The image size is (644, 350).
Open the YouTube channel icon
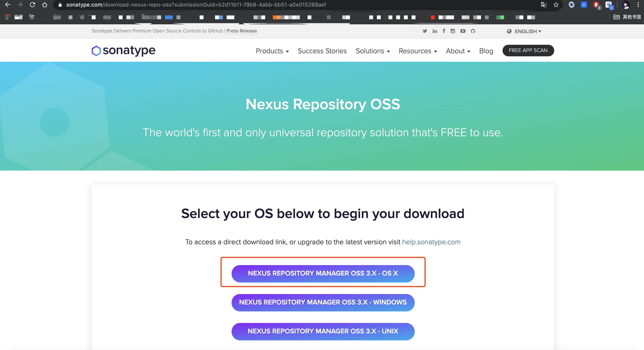tap(463, 31)
